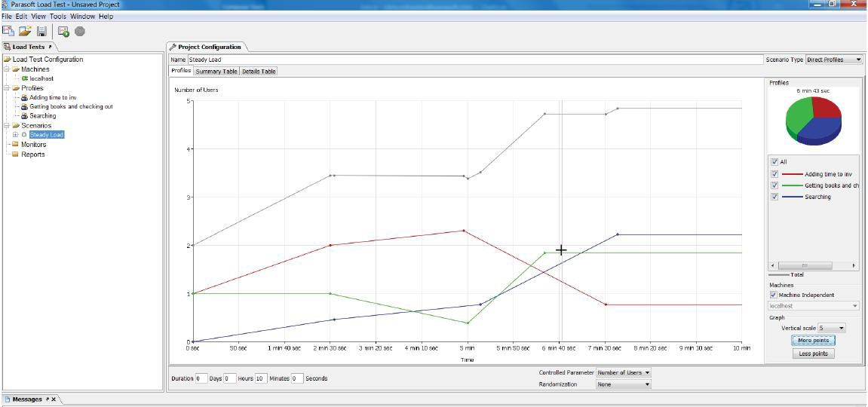Click the Duration Hours input field
The height and width of the screenshot is (407, 868).
click(230, 379)
